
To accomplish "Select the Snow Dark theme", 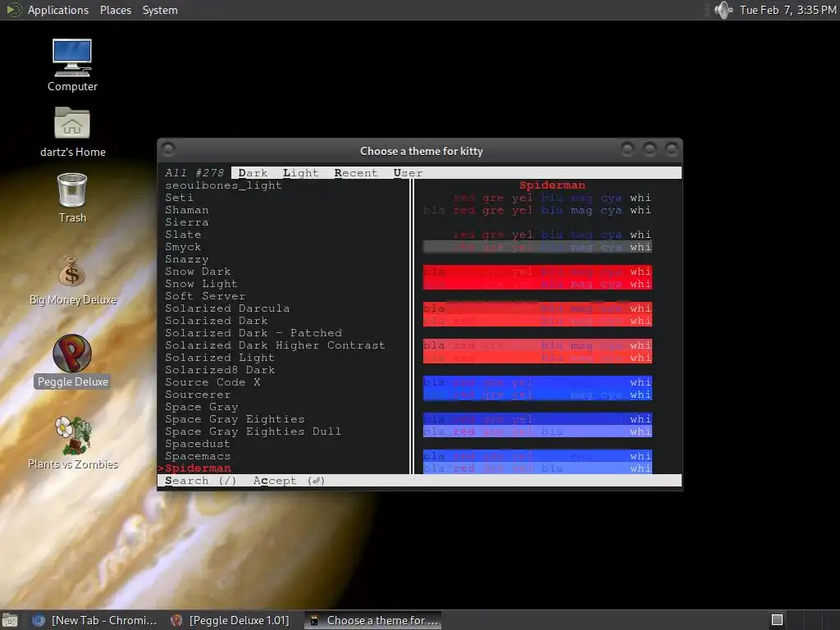I will (198, 272).
